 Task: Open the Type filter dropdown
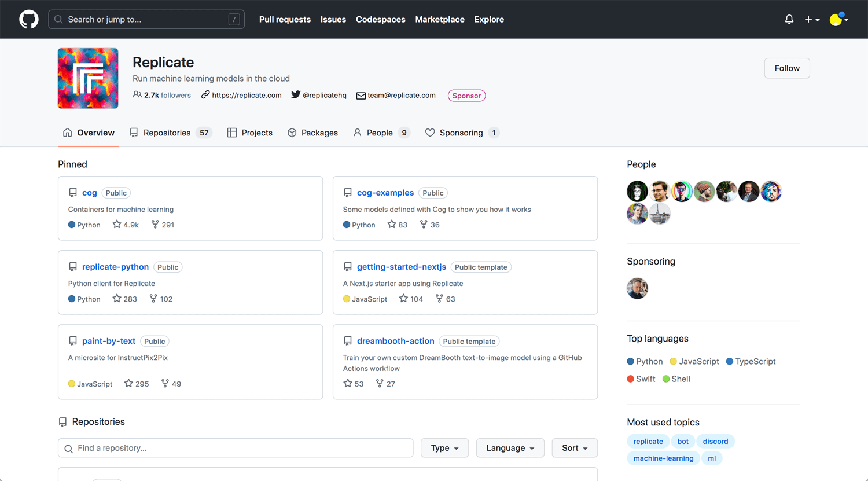444,448
